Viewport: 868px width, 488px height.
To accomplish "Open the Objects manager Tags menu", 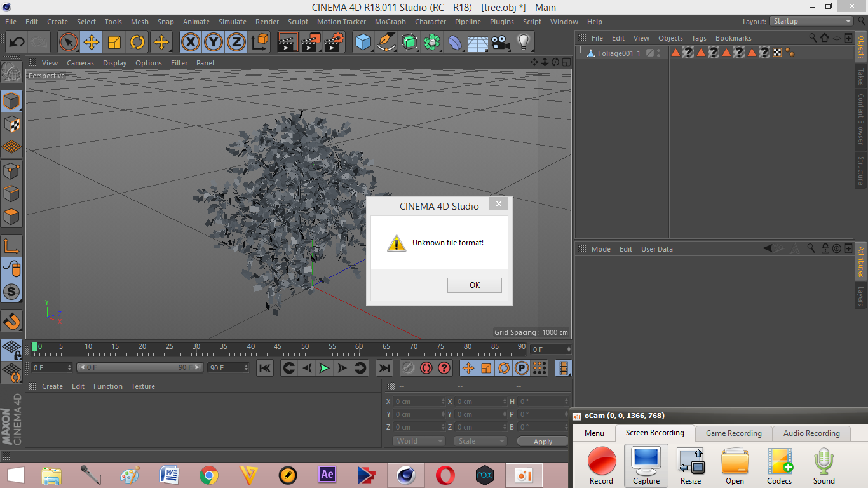I will point(699,38).
